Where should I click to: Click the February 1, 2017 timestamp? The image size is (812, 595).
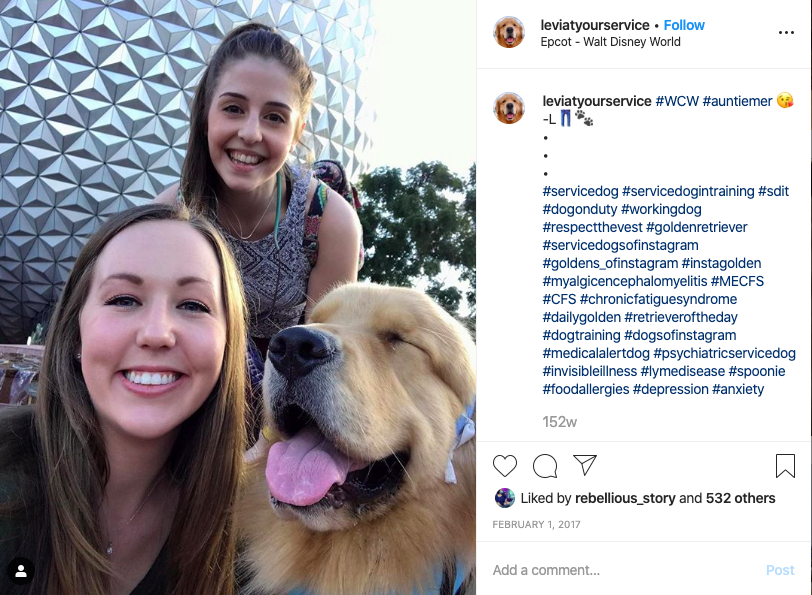(536, 525)
